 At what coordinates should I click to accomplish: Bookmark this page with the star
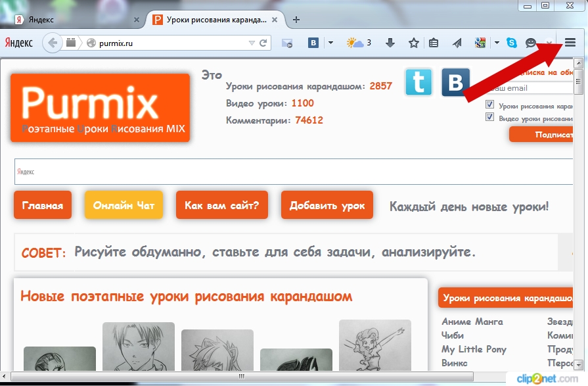click(x=414, y=43)
